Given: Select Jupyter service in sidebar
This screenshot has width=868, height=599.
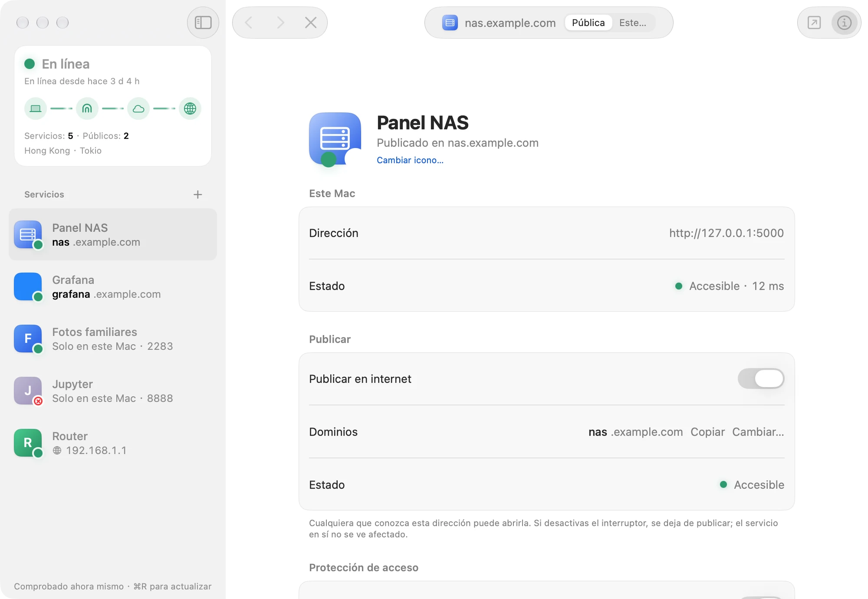Looking at the screenshot, I should pyautogui.click(x=113, y=391).
